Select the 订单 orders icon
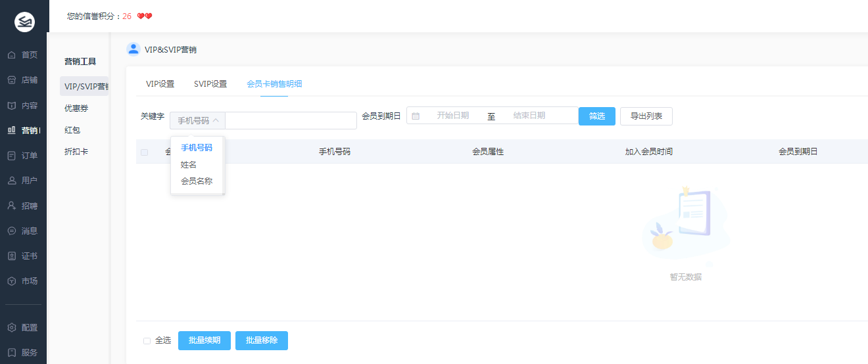Screen dimensions: 868x364 point(12,156)
